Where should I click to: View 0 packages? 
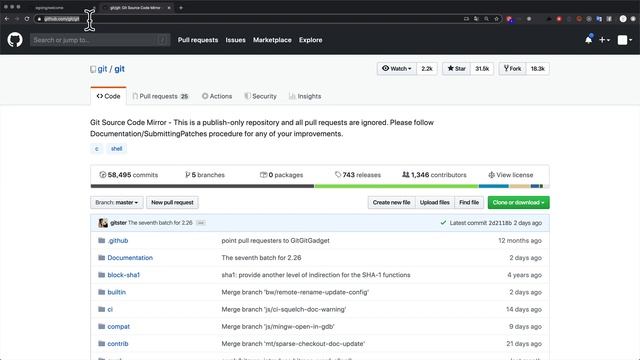coord(282,175)
